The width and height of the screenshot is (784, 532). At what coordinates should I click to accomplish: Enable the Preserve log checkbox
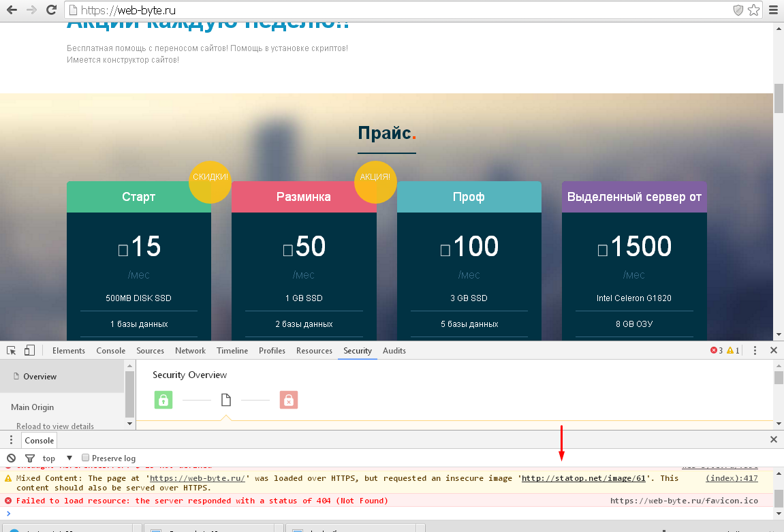(86, 458)
